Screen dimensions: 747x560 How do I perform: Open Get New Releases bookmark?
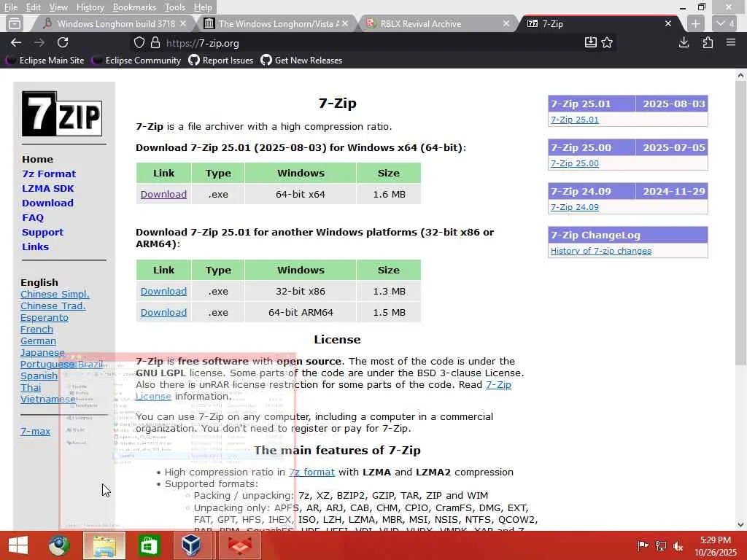301,61
